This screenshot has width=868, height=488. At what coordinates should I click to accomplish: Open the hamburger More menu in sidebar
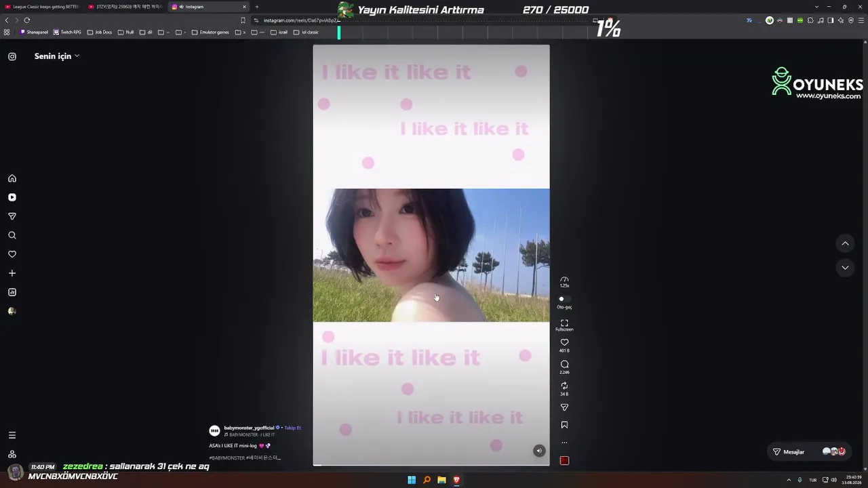tap(12, 435)
